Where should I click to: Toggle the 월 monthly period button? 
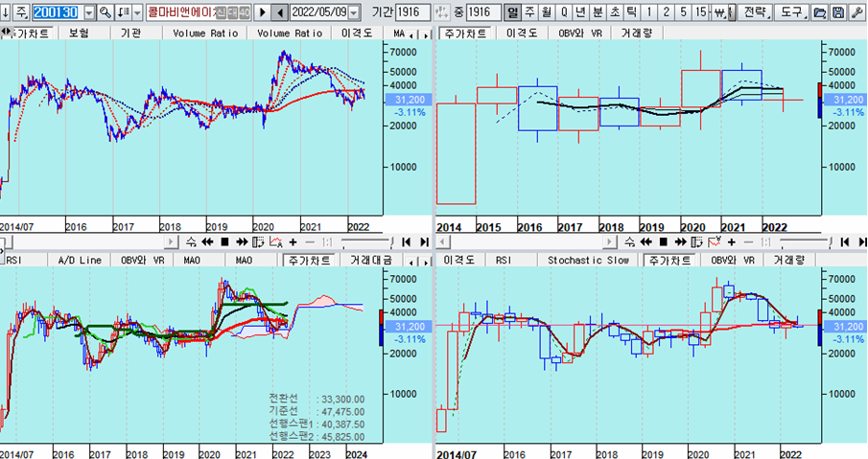(x=546, y=12)
